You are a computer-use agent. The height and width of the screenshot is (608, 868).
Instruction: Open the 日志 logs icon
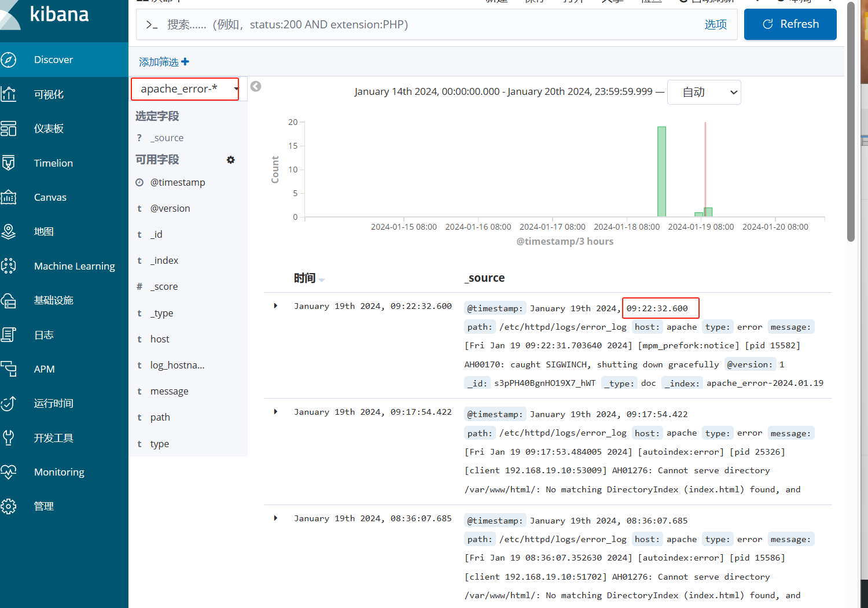[8, 334]
